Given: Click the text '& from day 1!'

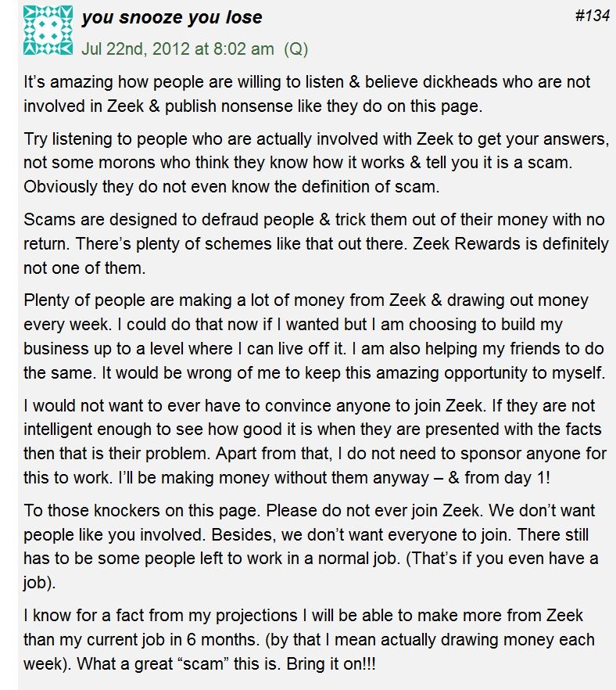Looking at the screenshot, I should (x=499, y=477).
